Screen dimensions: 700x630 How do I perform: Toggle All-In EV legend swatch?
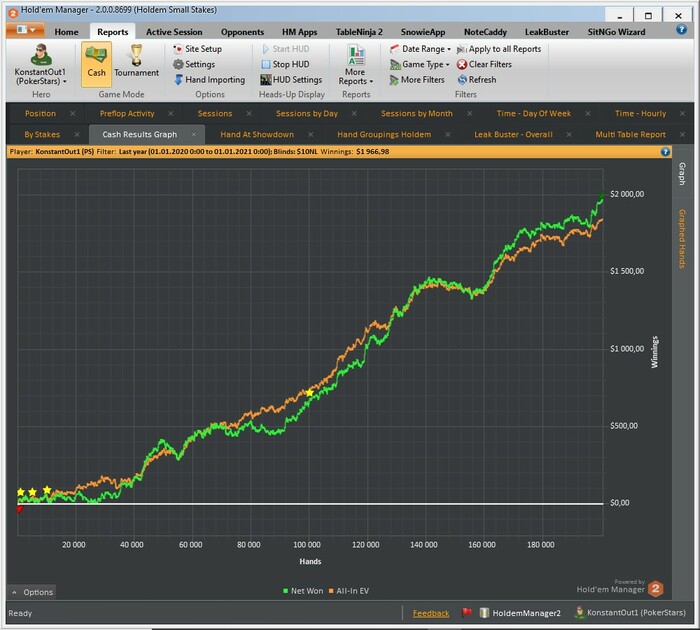coord(331,591)
